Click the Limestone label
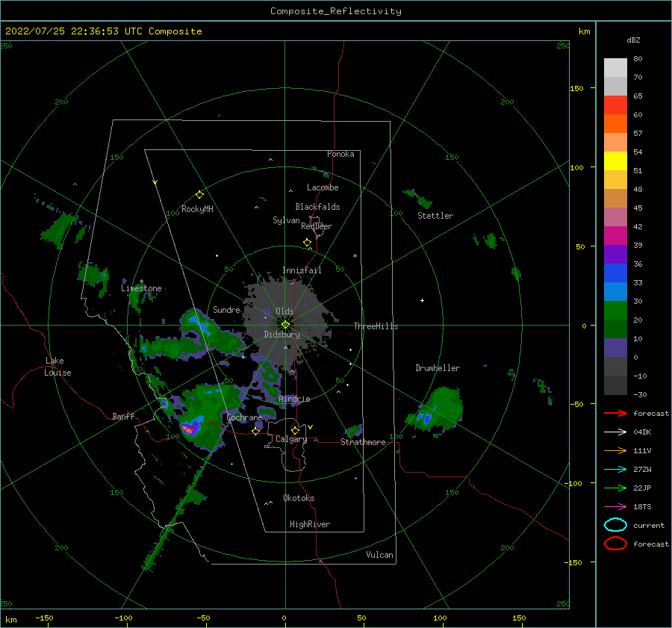 point(141,288)
